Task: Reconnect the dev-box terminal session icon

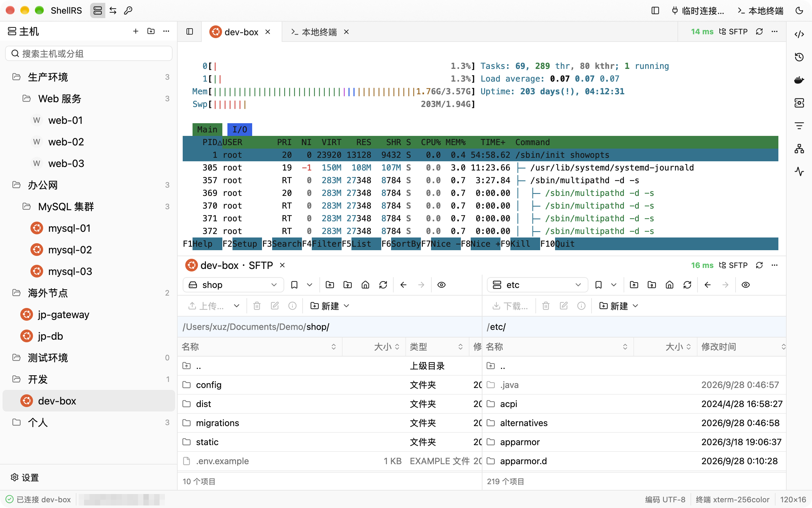Action: click(759, 31)
